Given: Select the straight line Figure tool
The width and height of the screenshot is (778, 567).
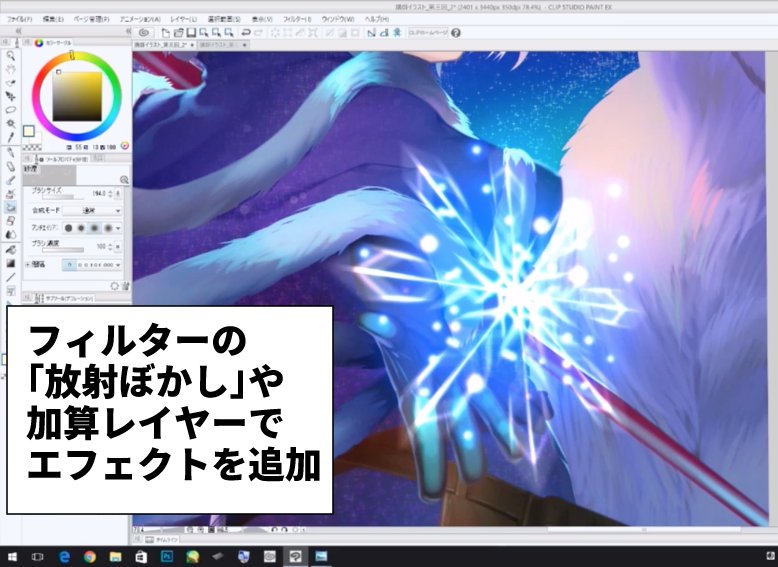Looking at the screenshot, I should click(10, 277).
